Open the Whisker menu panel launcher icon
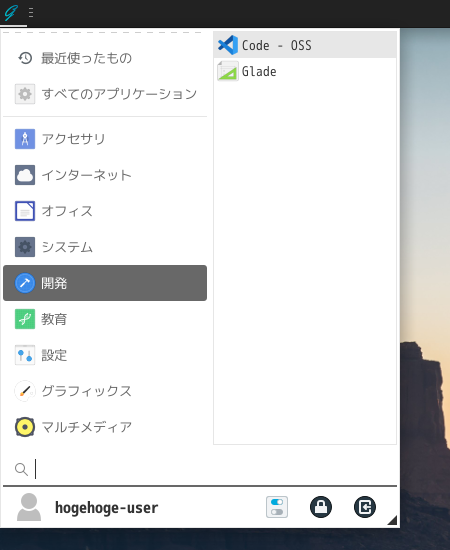Viewport: 450px width, 550px height. [x=11, y=13]
